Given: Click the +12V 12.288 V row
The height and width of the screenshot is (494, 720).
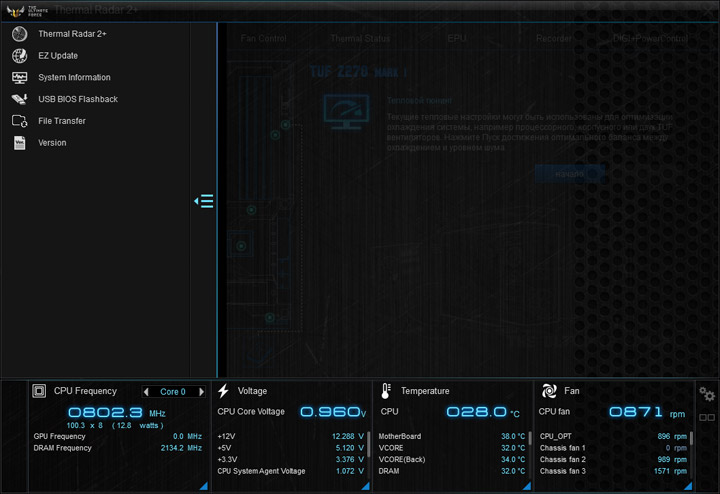Looking at the screenshot, I should tap(291, 437).
